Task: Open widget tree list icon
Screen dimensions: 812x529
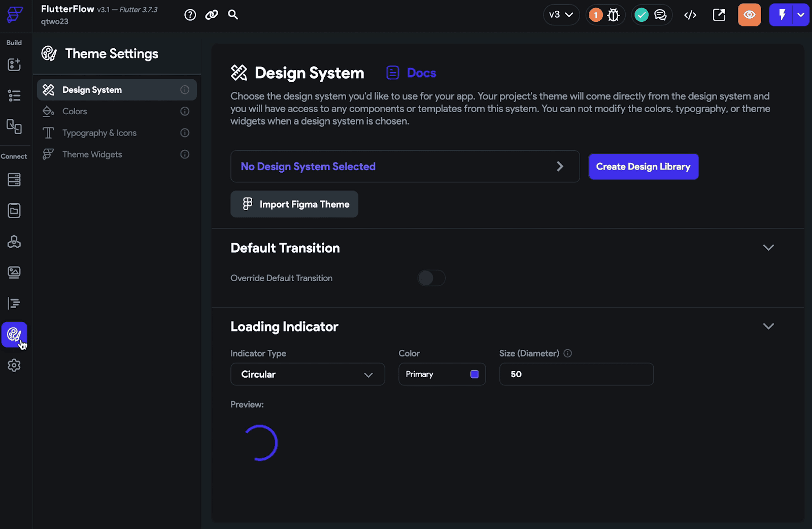Action: 14,95
